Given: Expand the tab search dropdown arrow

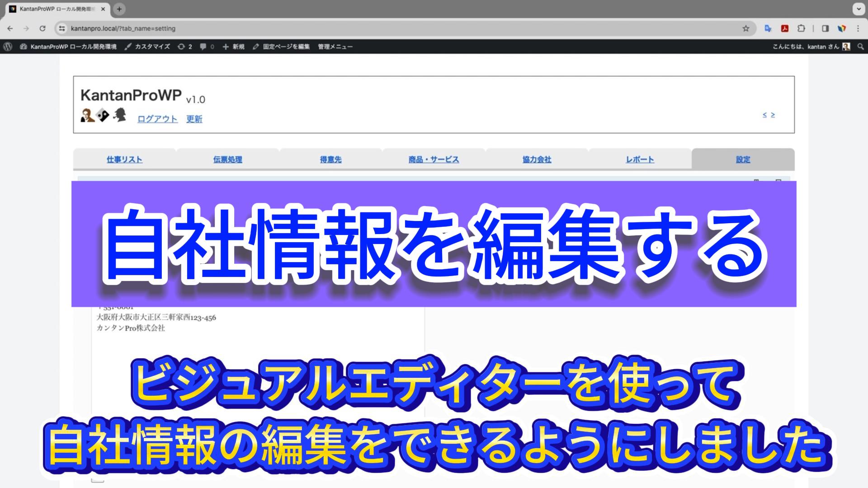Looking at the screenshot, I should click(859, 9).
